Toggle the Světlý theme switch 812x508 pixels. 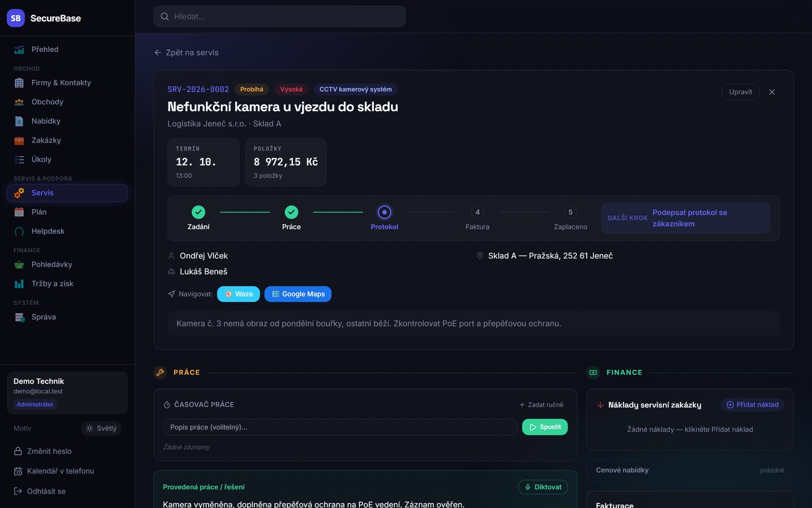[x=101, y=428]
